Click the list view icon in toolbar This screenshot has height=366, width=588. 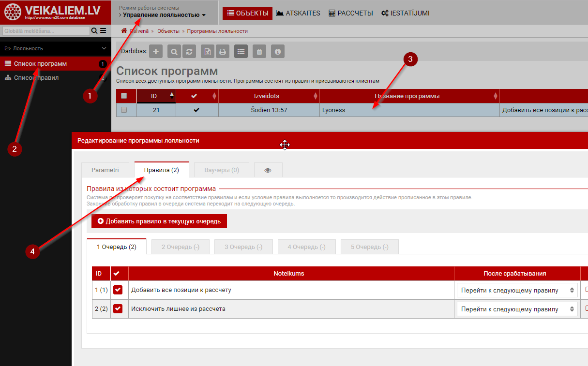click(x=241, y=51)
